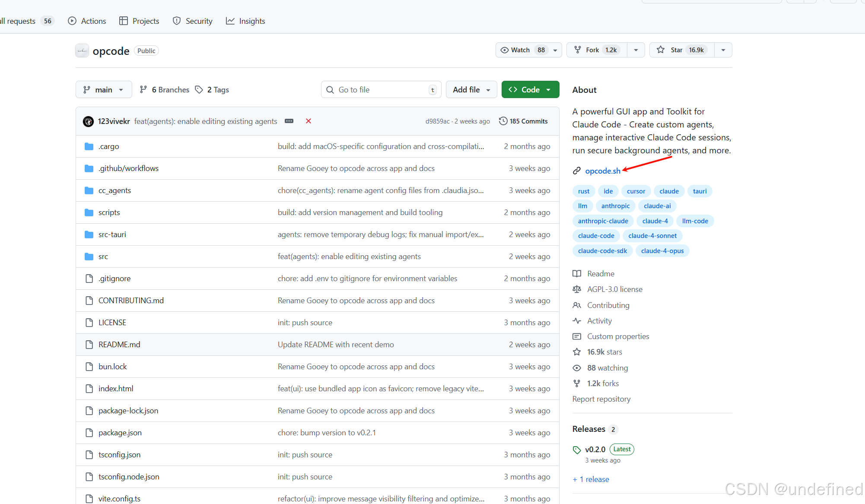Open the Pull requests tab
Screen dimensions: 865x504
[x=26, y=21]
